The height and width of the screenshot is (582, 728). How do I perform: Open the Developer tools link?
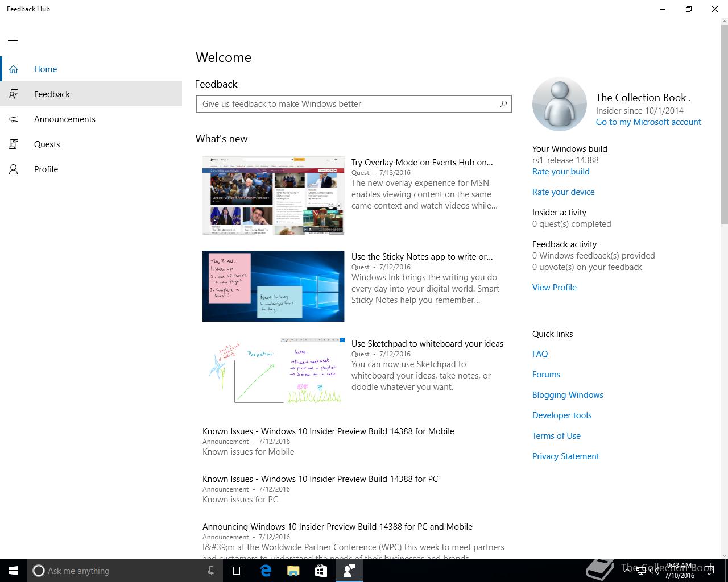point(562,415)
